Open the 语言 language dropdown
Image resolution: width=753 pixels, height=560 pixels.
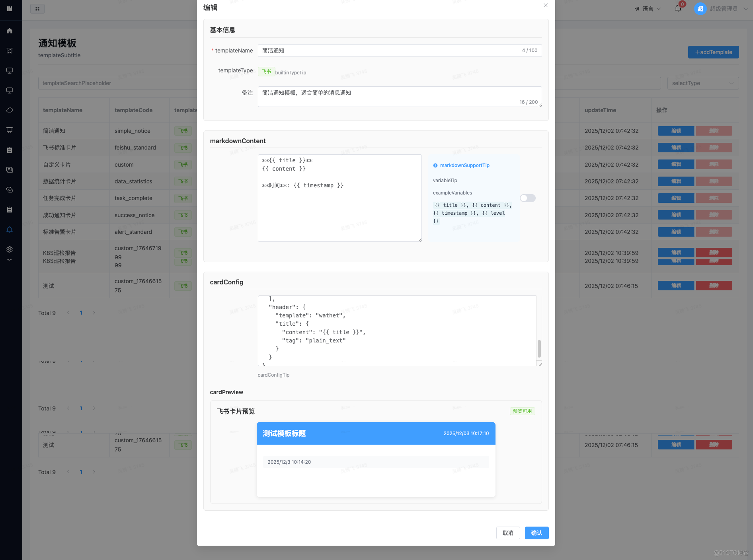[648, 9]
